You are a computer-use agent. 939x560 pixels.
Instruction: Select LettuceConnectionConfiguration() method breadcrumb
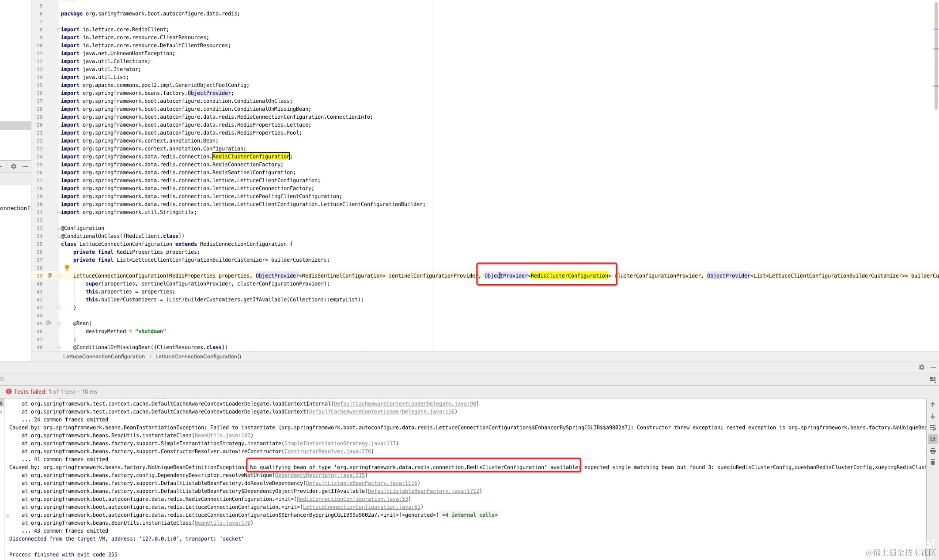[x=198, y=357]
